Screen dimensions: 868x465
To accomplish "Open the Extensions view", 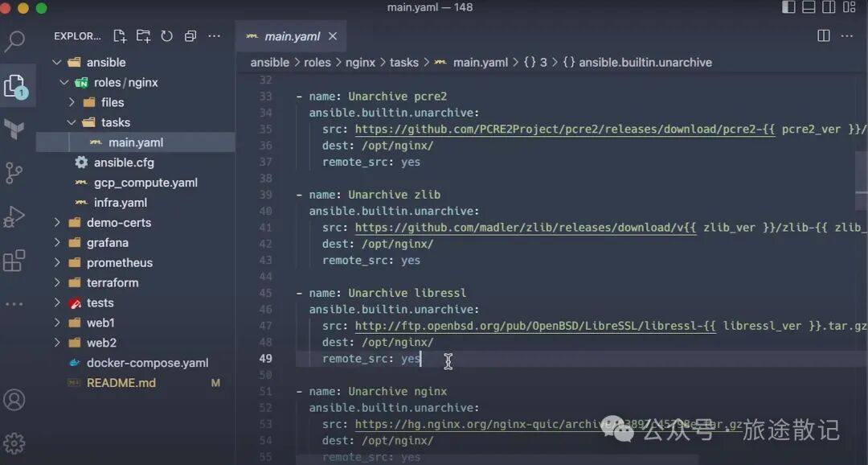I will (14, 261).
